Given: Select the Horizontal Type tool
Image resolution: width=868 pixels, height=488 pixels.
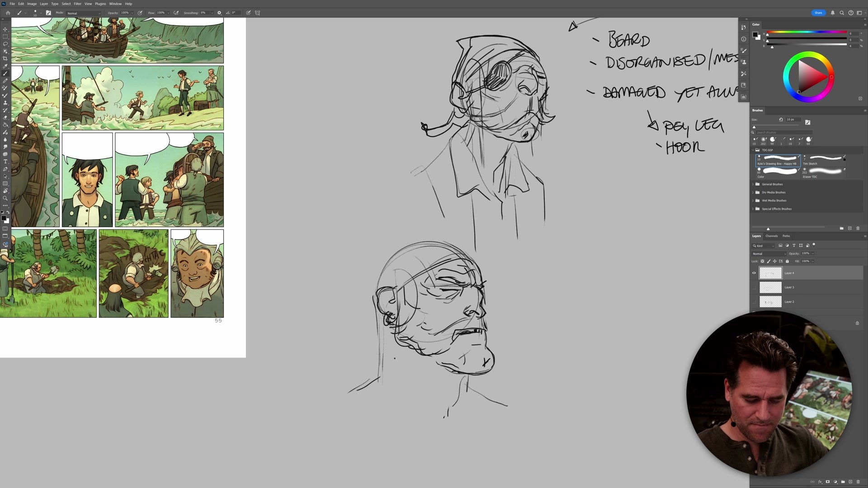Looking at the screenshot, I should [x=5, y=162].
